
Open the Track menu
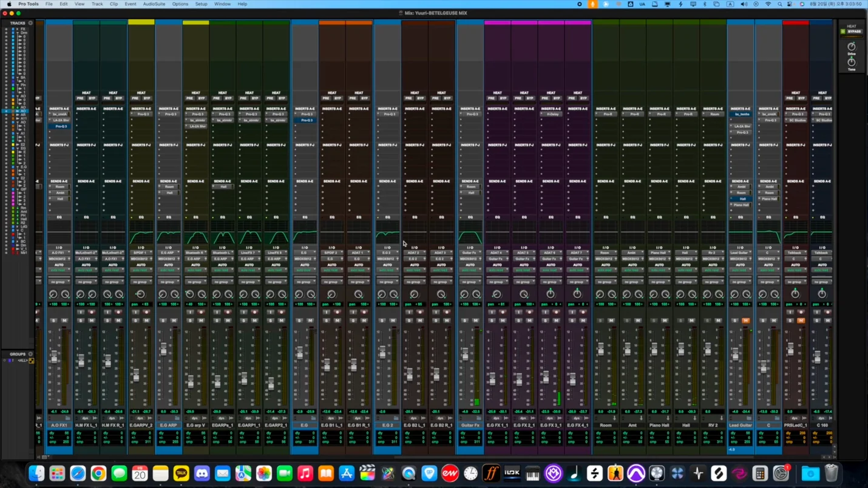point(97,4)
